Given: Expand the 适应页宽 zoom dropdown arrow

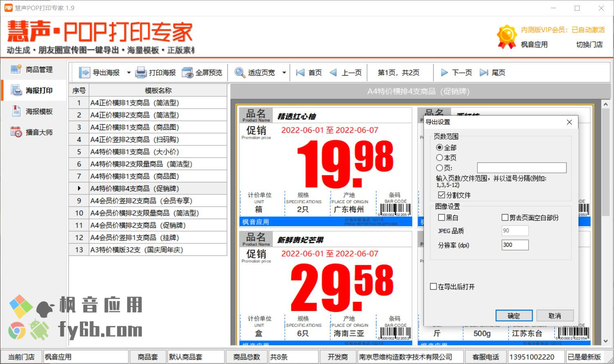Looking at the screenshot, I should pos(284,73).
